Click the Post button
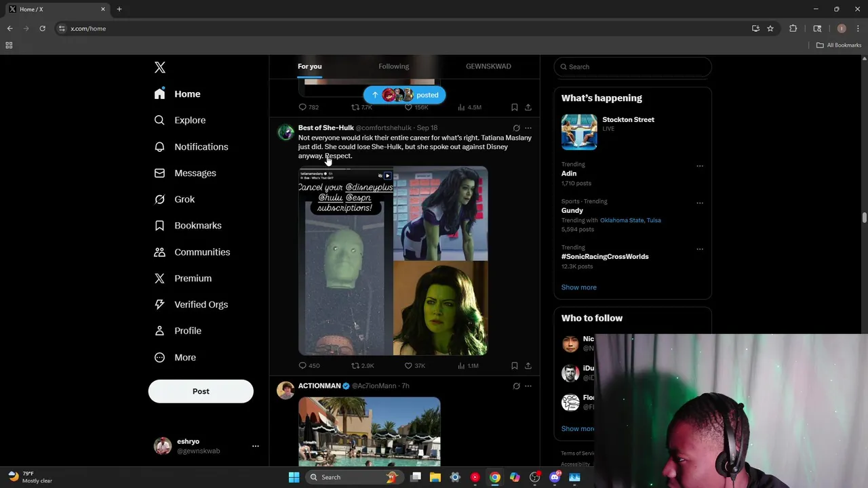This screenshot has height=488, width=868. (201, 391)
